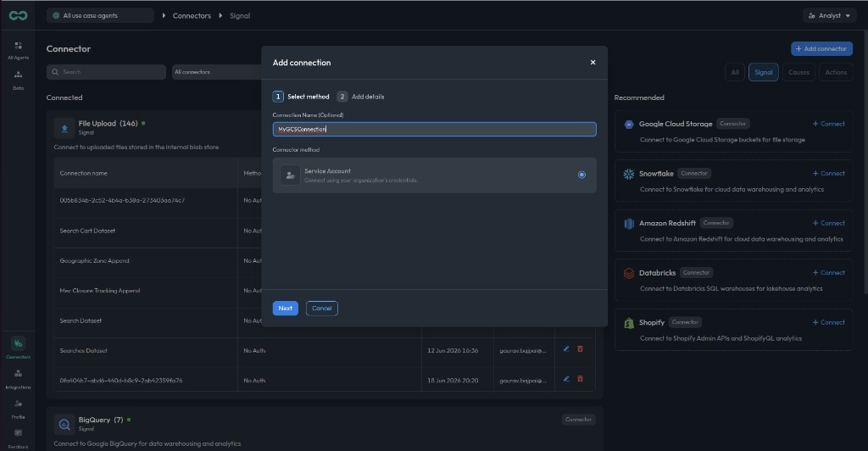Screen dimensions: 868x451
Task: Delete the Searches Dataset connection
Action: [x=580, y=349]
